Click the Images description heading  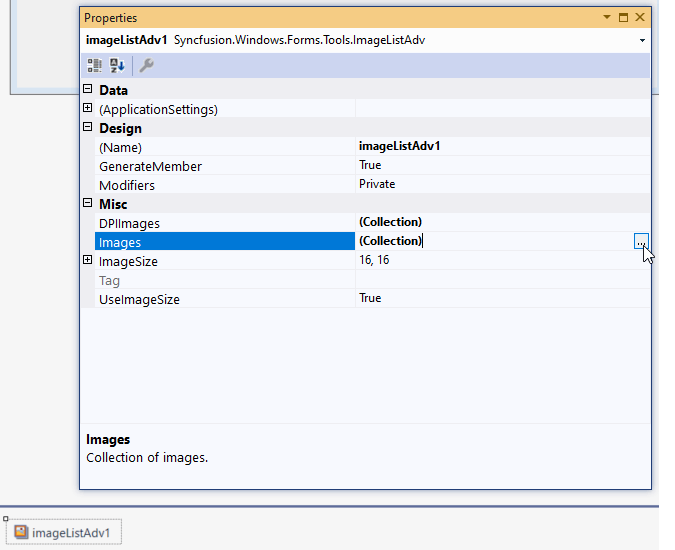[x=108, y=439]
